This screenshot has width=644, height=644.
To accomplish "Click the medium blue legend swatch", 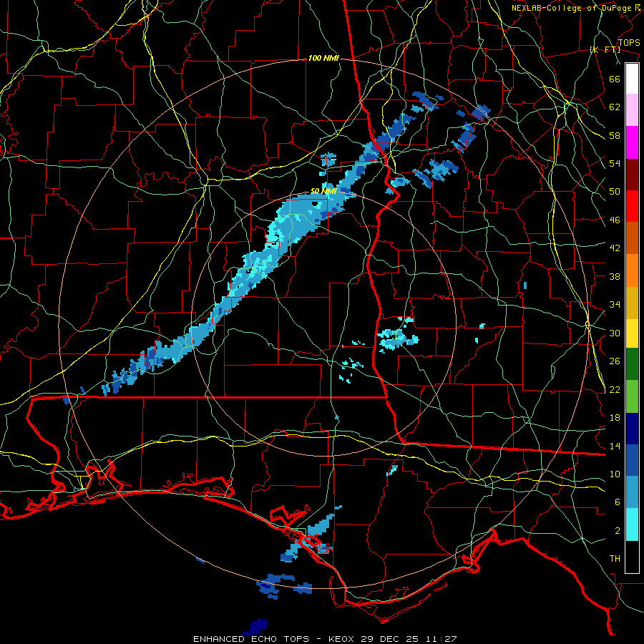I will tap(632, 461).
